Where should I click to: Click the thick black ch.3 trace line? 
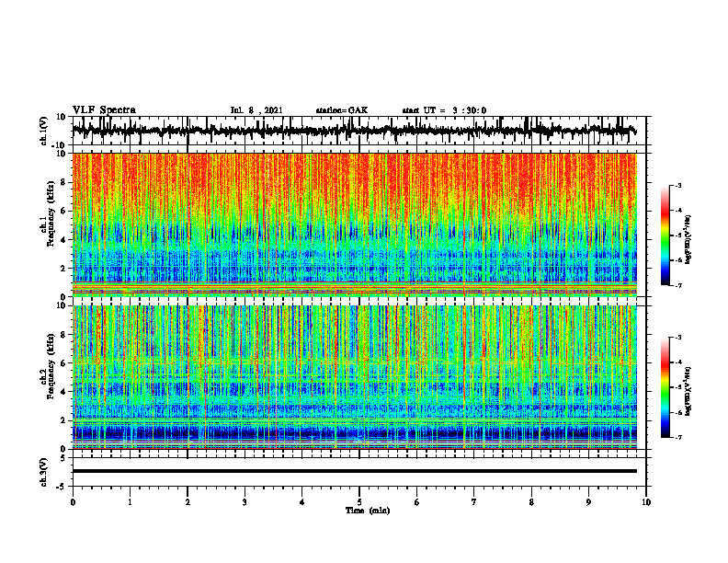[355, 471]
